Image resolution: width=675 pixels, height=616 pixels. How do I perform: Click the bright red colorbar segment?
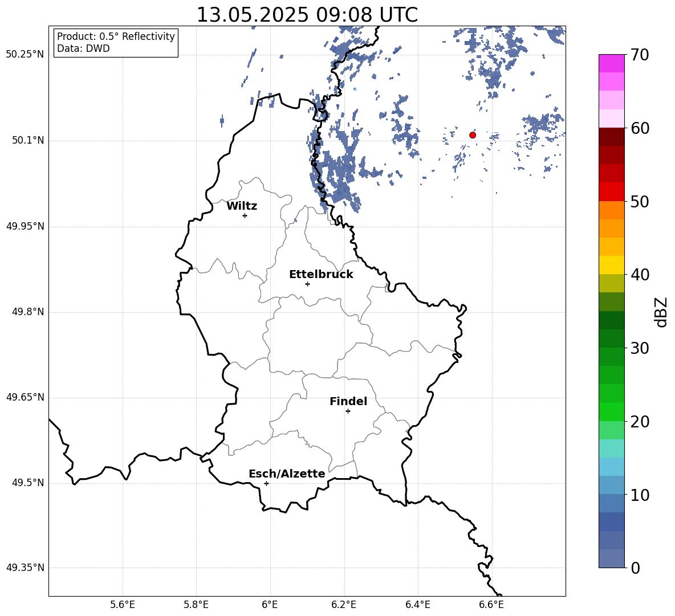tap(612, 192)
